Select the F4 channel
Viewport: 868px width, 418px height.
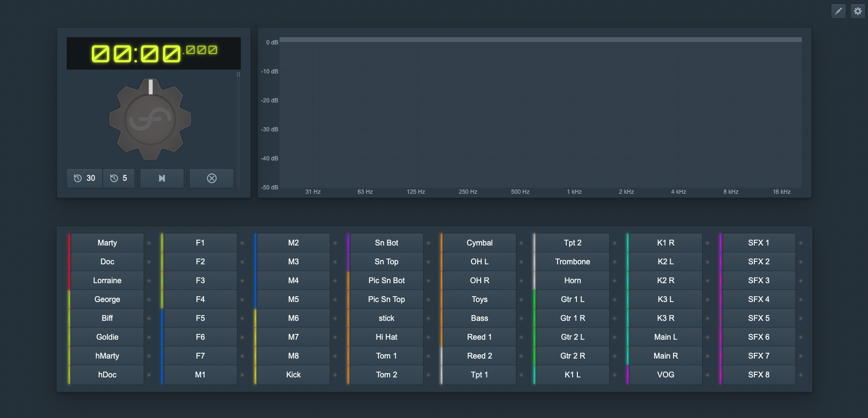coord(200,299)
